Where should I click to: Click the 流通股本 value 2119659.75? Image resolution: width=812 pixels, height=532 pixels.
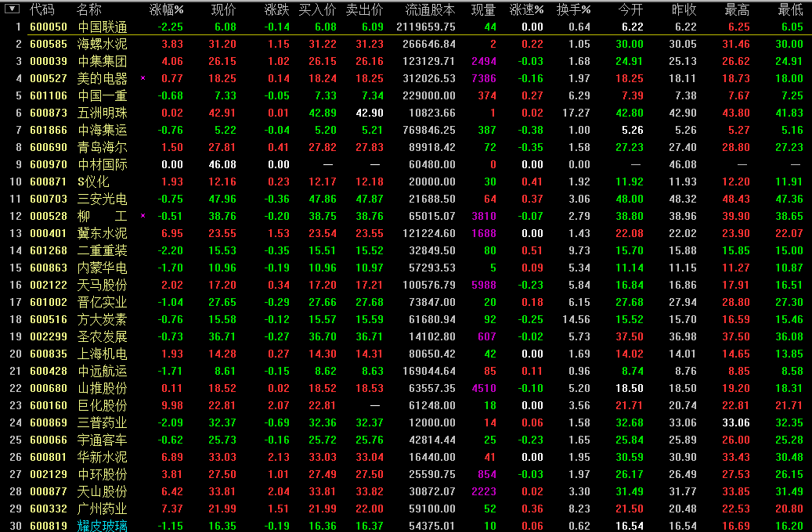(x=426, y=27)
